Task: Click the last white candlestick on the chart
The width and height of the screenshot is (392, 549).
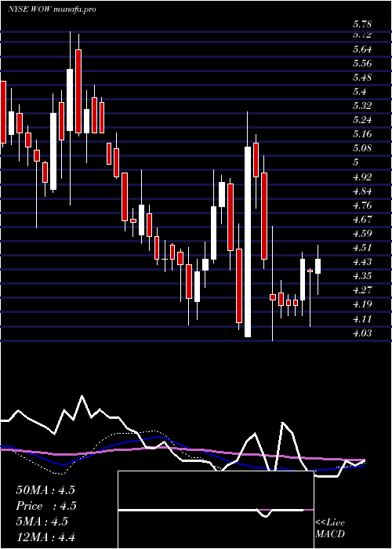Action: pos(318,266)
